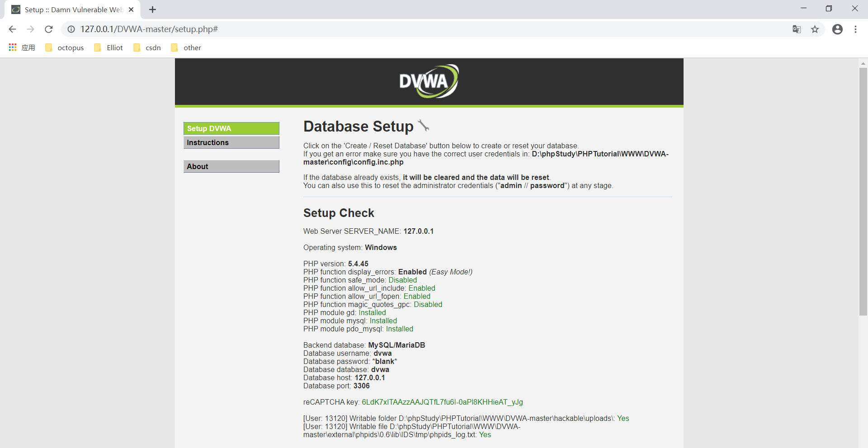Click the Yes status for uploads folder
Image resolution: width=868 pixels, height=448 pixels.
[x=623, y=418]
